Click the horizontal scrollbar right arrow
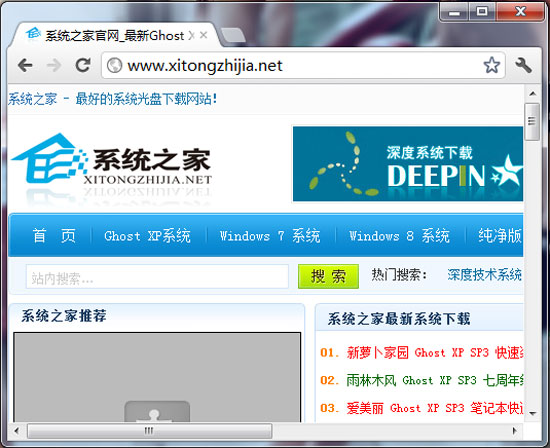Viewport: 550px width, 448px height. tap(515, 430)
